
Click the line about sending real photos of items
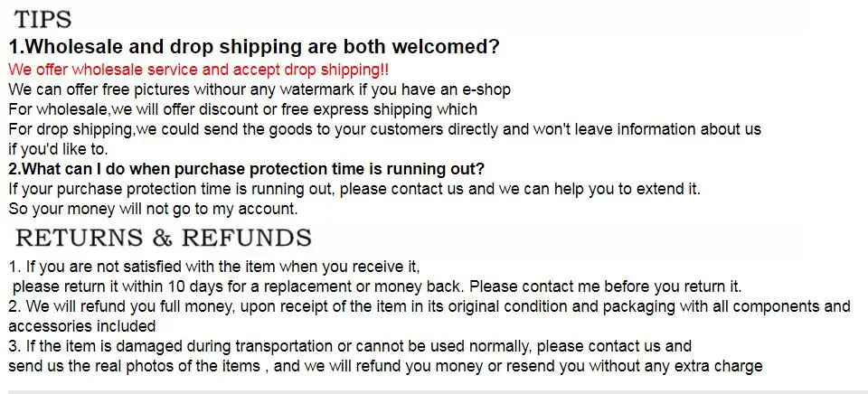click(385, 366)
